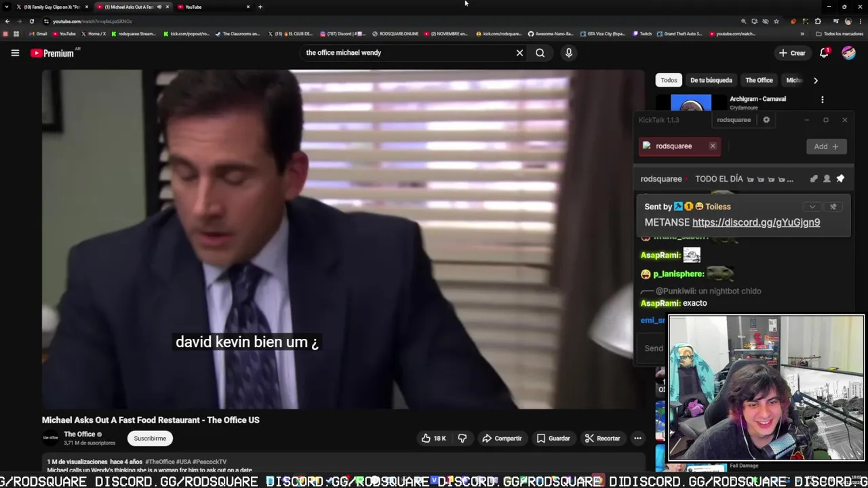Open the Chrome apps grid shortcut
Image resolution: width=868 pixels, height=488 pixels.
[16, 34]
